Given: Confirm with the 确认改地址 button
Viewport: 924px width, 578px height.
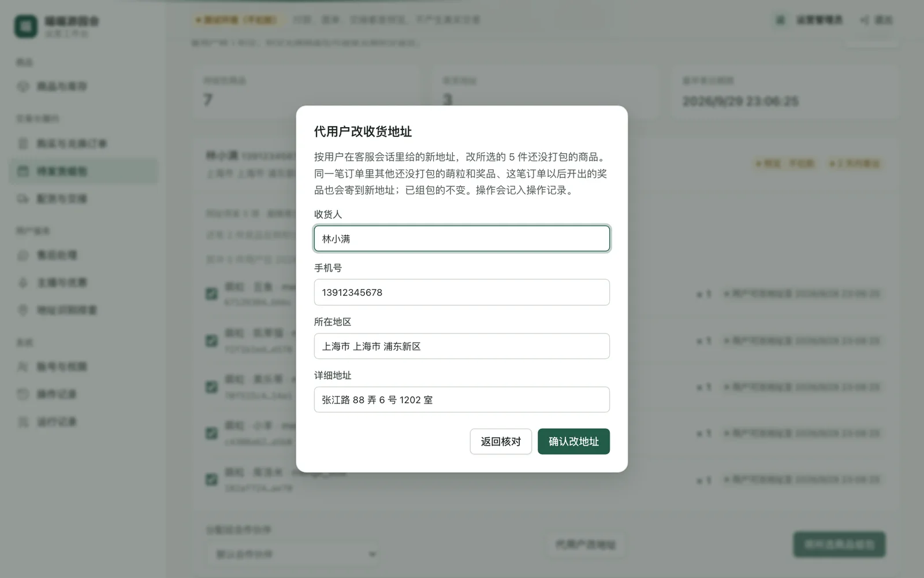Looking at the screenshot, I should (x=573, y=442).
